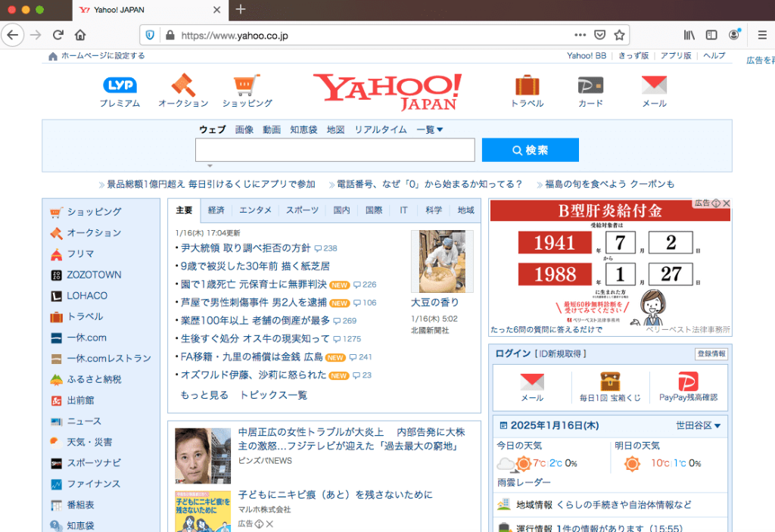Viewport: 775px width, 532px height.
Task: Open LYP Premium icon
Action: [120, 86]
